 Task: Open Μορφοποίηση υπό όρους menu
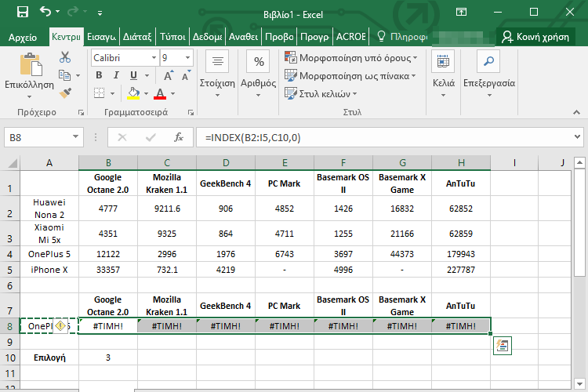coord(351,58)
